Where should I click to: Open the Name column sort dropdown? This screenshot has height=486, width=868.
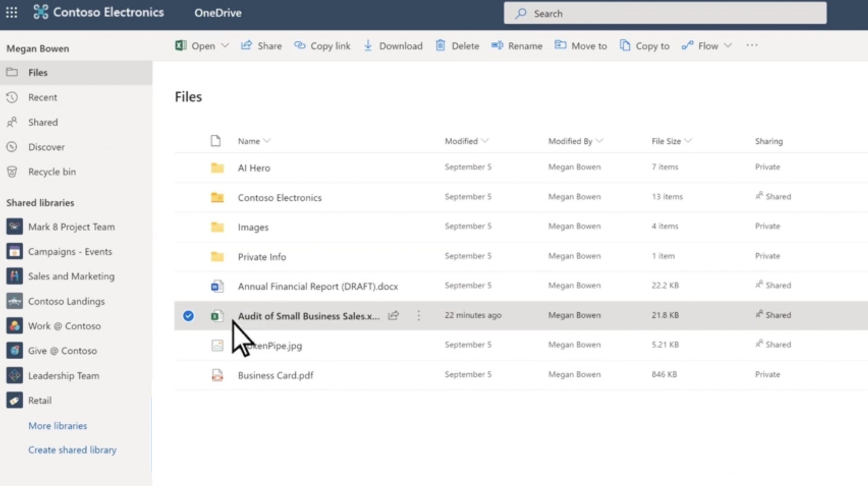coord(267,141)
